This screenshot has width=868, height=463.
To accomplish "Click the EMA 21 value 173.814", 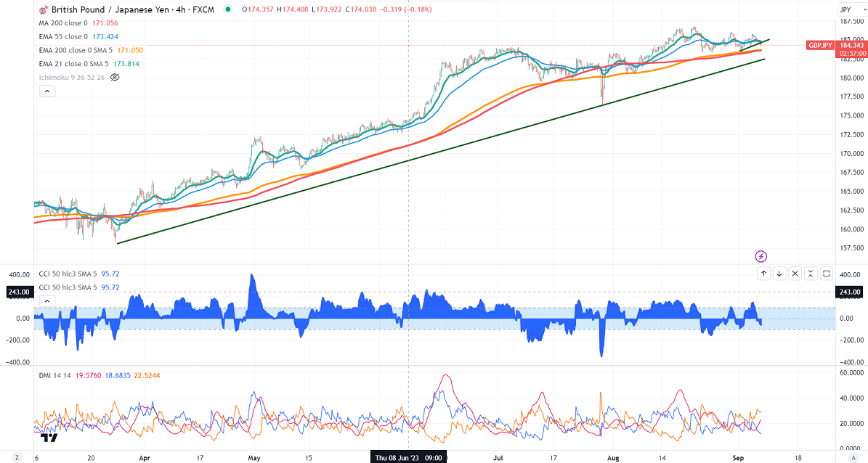I will [x=126, y=64].
